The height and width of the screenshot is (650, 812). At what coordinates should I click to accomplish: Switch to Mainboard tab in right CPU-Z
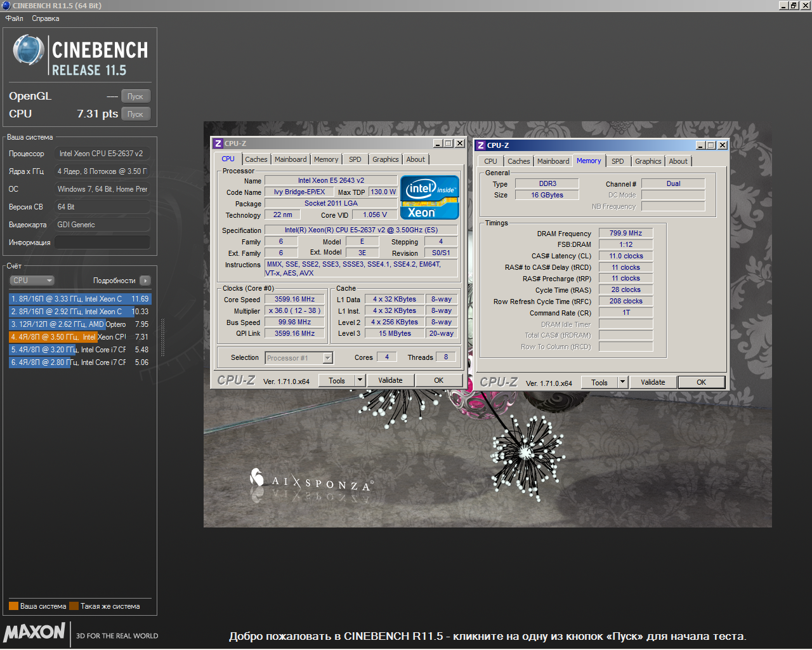pos(553,161)
